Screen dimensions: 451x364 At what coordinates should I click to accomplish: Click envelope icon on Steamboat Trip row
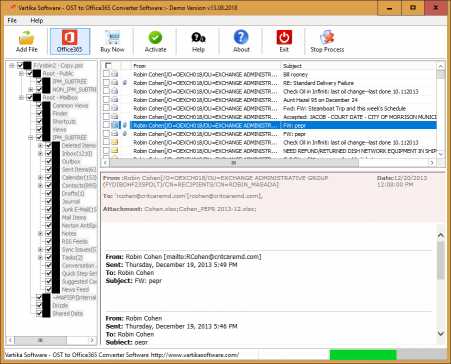click(x=115, y=108)
